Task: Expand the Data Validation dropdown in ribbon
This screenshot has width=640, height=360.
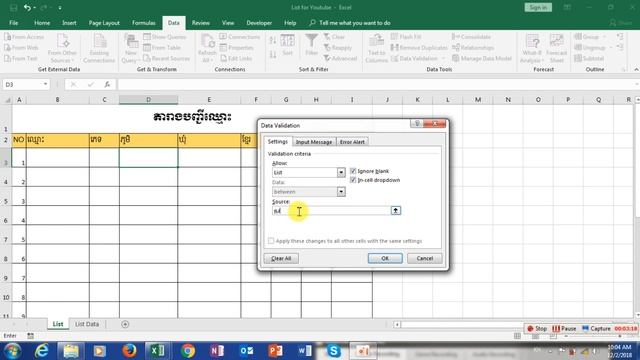Action: coord(443,58)
